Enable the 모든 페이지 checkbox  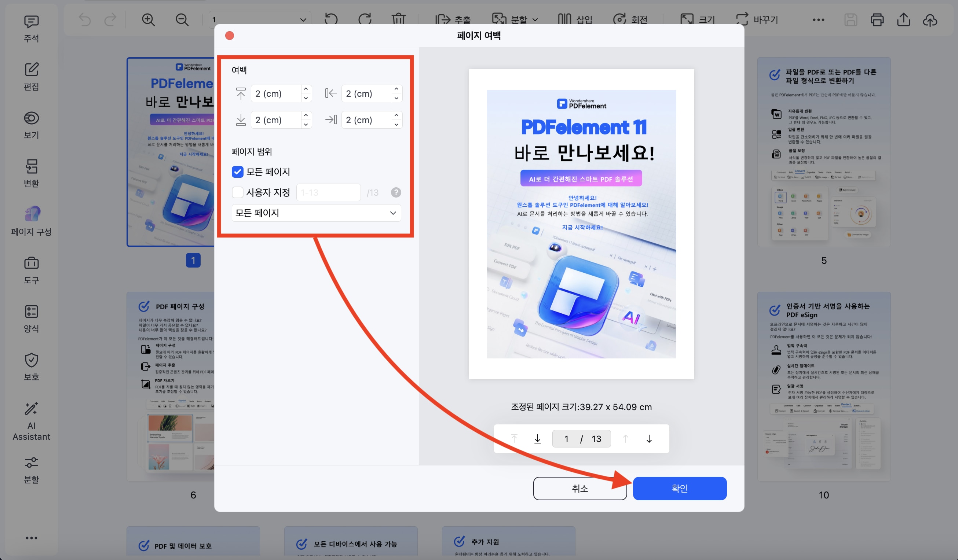click(237, 172)
